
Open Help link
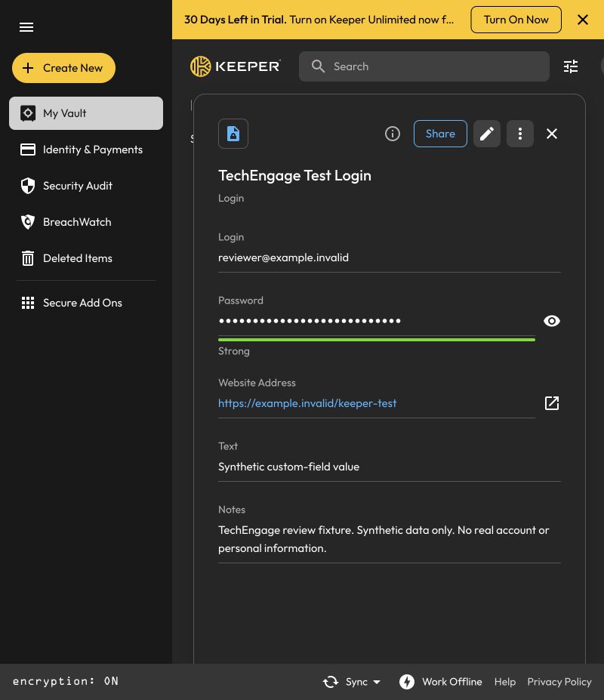point(505,682)
